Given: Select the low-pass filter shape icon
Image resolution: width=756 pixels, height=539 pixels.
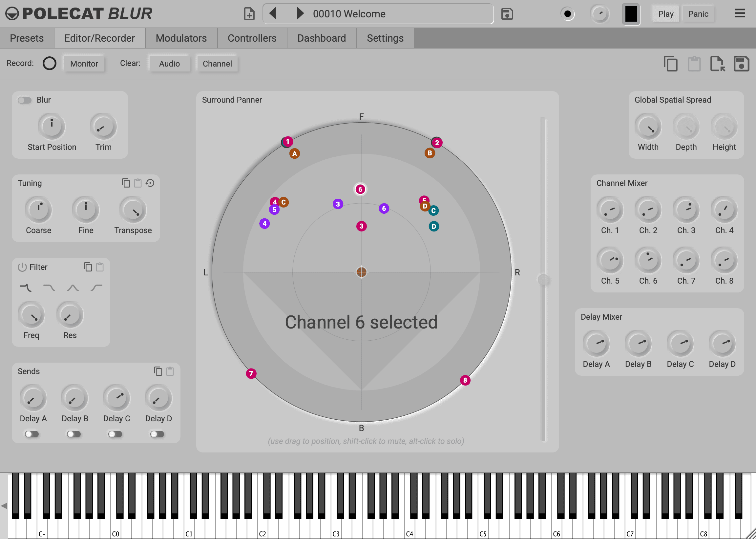Looking at the screenshot, I should [49, 288].
